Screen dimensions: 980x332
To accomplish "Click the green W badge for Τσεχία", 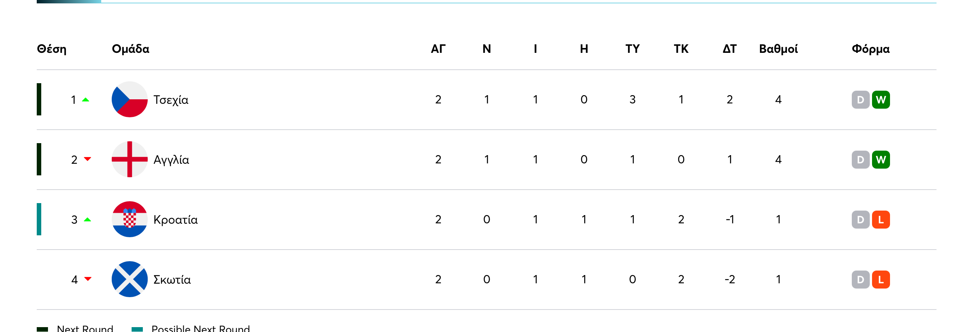I will click(x=880, y=100).
